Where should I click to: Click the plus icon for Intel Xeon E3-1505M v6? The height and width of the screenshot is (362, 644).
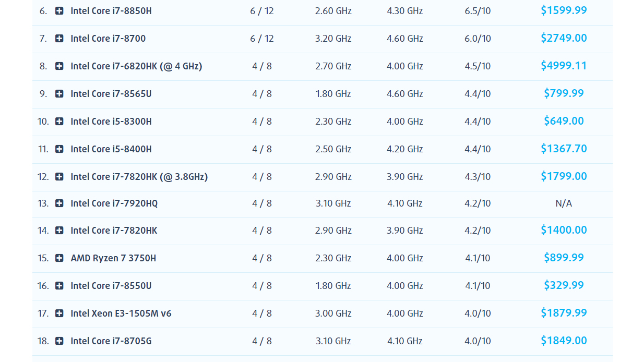(59, 313)
